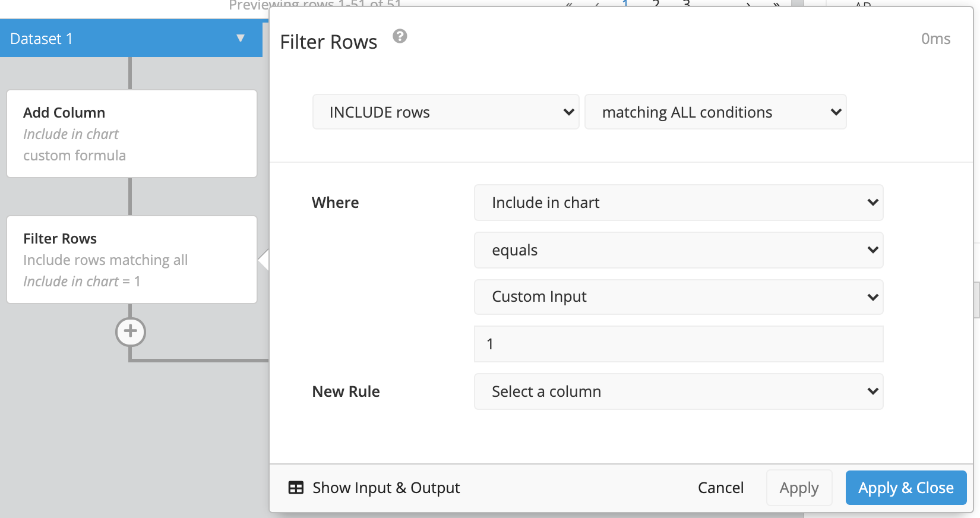Click the Filter Rows dialog title
980x518 pixels.
(328, 42)
